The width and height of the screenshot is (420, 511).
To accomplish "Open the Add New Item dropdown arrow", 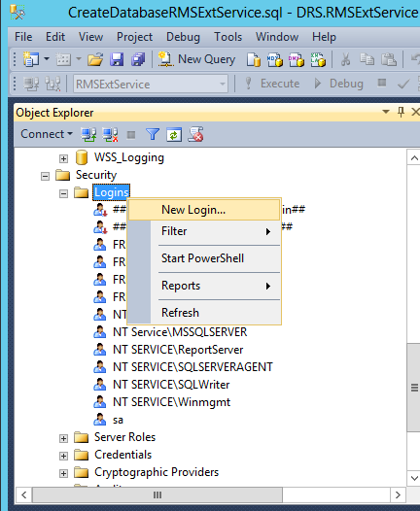I will pyautogui.click(x=79, y=59).
